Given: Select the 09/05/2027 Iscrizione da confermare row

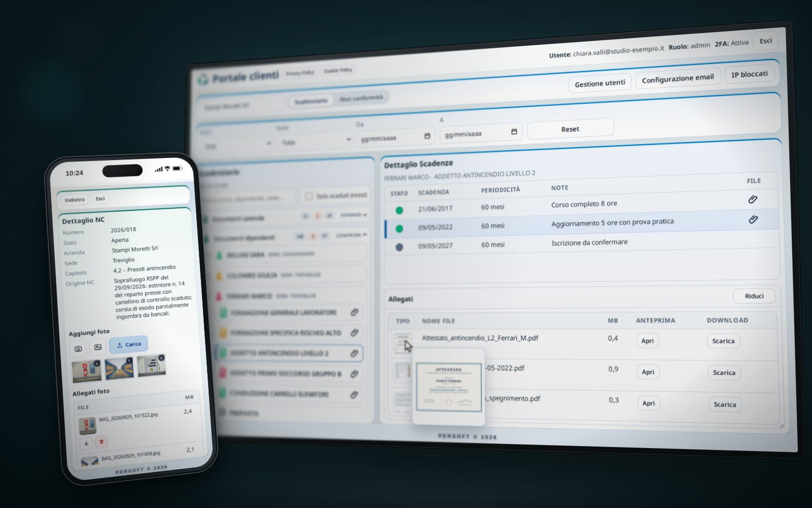Looking at the screenshot, I should pos(582,245).
